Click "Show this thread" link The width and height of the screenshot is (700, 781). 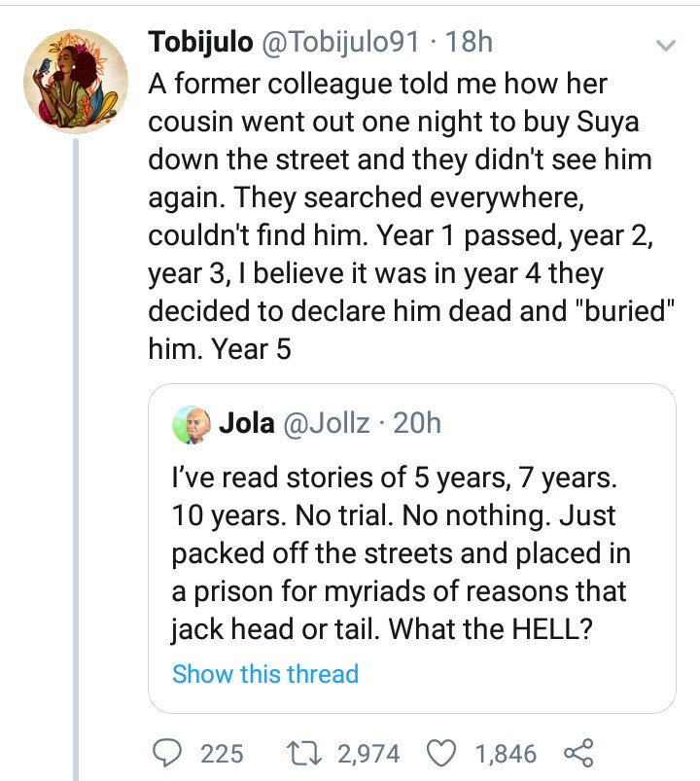pos(264,673)
